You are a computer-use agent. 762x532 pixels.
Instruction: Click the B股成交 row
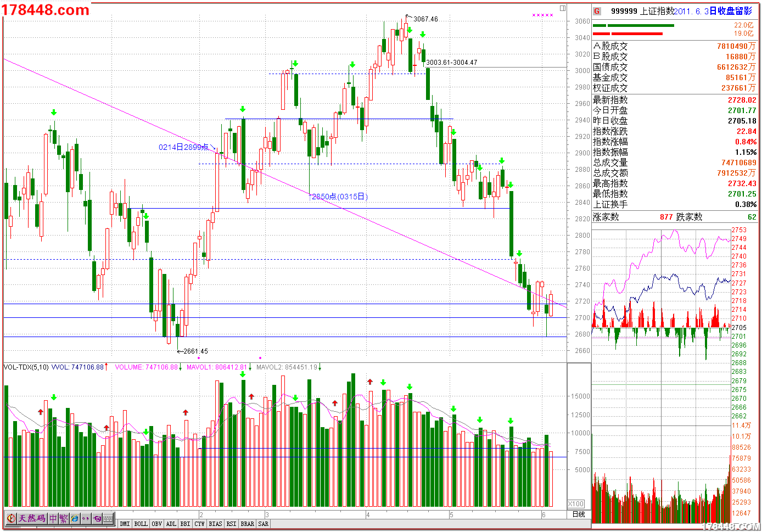[x=674, y=57]
